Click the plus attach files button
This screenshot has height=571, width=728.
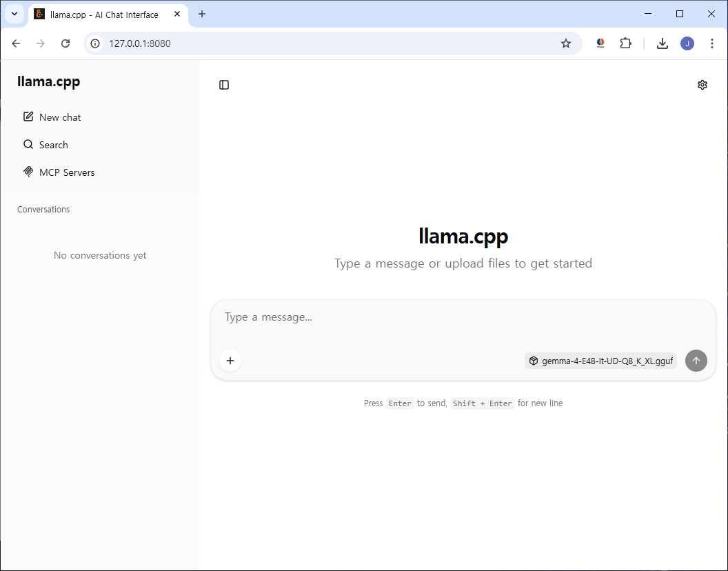[230, 361]
